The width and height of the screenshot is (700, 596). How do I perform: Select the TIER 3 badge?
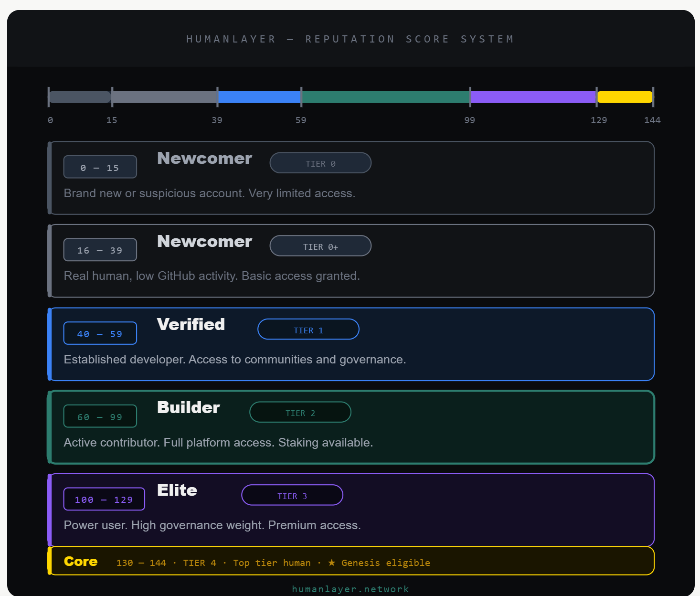[x=292, y=495]
